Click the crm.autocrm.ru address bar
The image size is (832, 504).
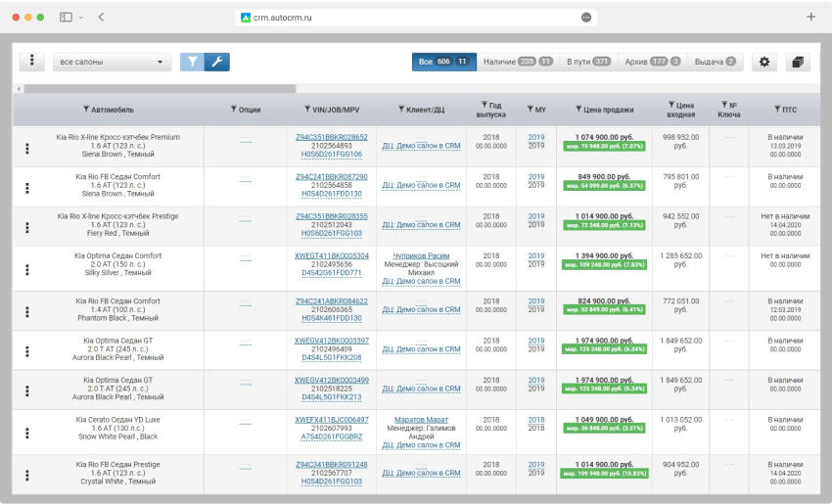(416, 18)
